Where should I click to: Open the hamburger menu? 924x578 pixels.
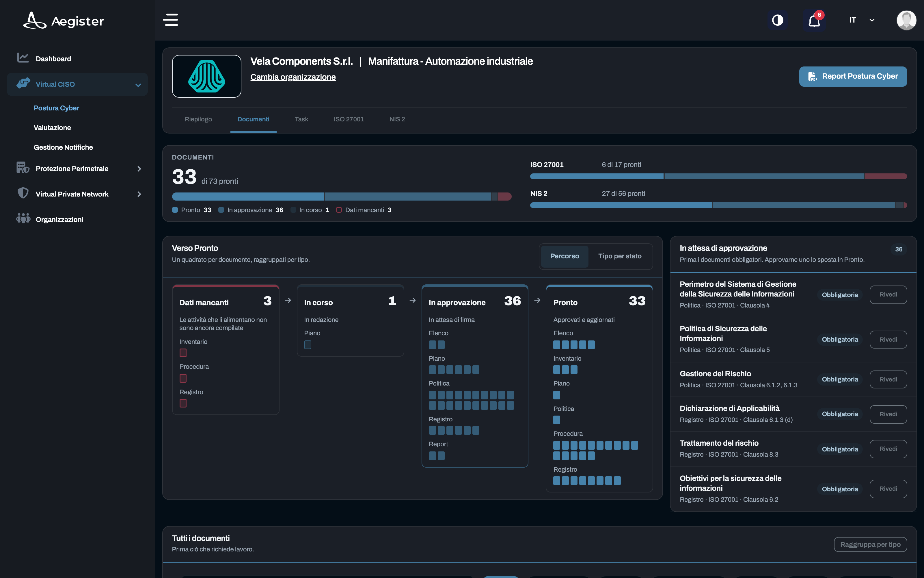tap(170, 20)
